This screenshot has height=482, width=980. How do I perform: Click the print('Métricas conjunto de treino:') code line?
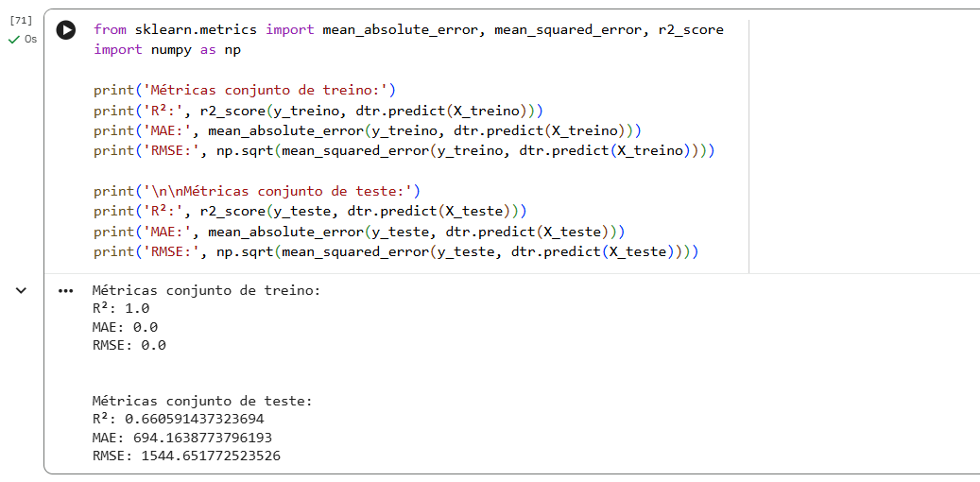pos(244,91)
